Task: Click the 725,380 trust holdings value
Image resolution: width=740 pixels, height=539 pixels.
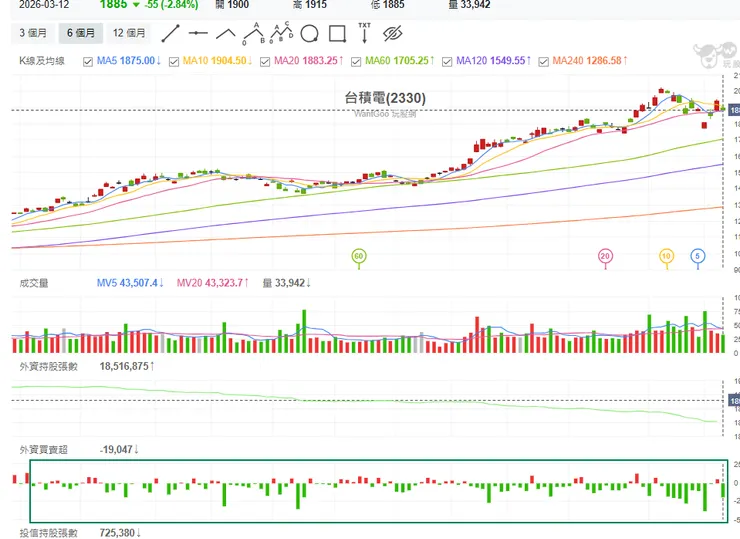Action: click(120, 533)
